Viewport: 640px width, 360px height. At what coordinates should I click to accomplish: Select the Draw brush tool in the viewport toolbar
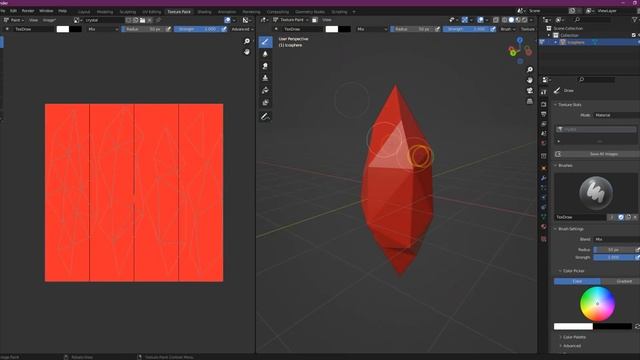265,42
